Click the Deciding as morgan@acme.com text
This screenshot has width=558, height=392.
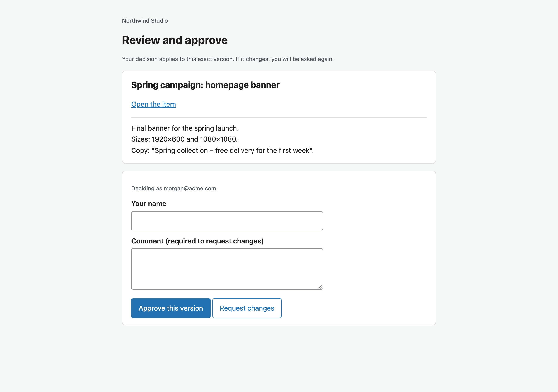click(174, 188)
